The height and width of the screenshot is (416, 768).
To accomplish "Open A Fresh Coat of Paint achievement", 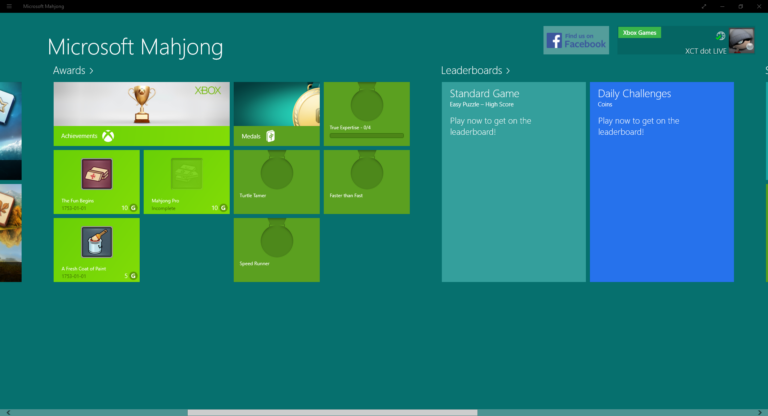I will tap(96, 250).
